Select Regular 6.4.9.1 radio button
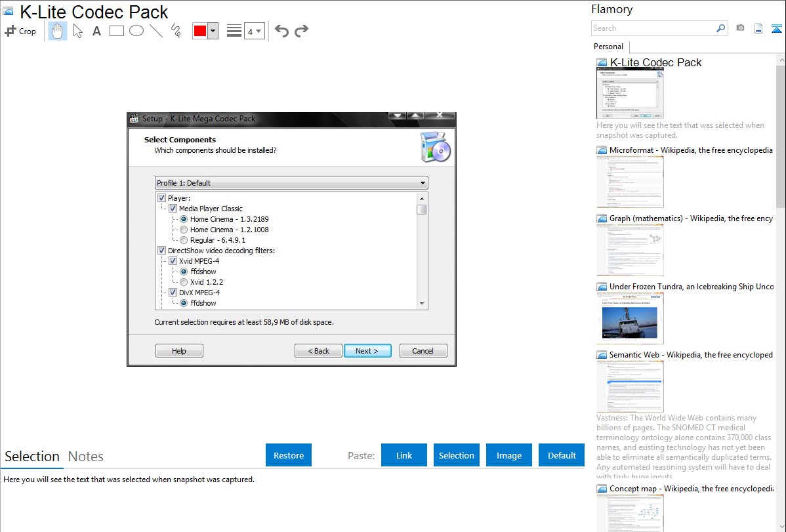The image size is (786, 532). [184, 240]
